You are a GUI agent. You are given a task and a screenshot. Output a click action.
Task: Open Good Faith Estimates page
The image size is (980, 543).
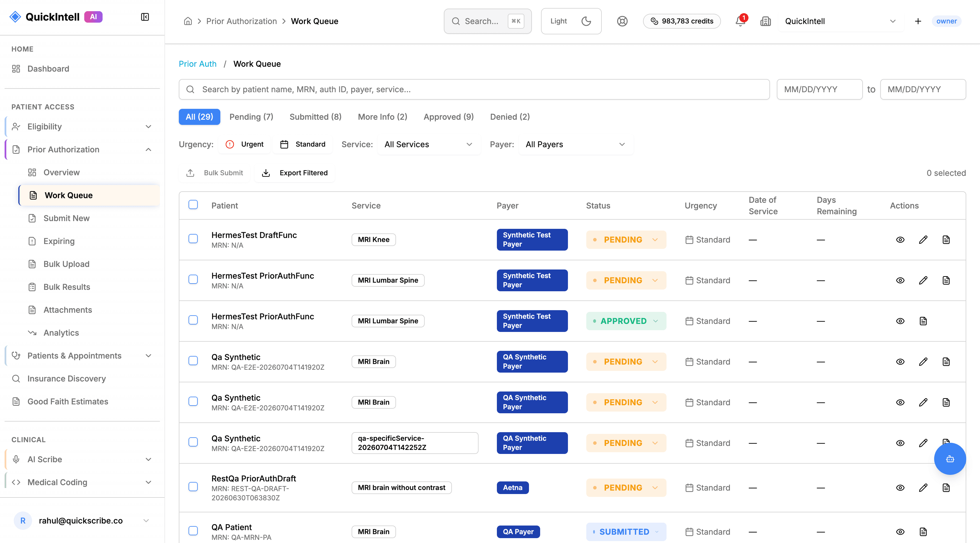point(82,402)
